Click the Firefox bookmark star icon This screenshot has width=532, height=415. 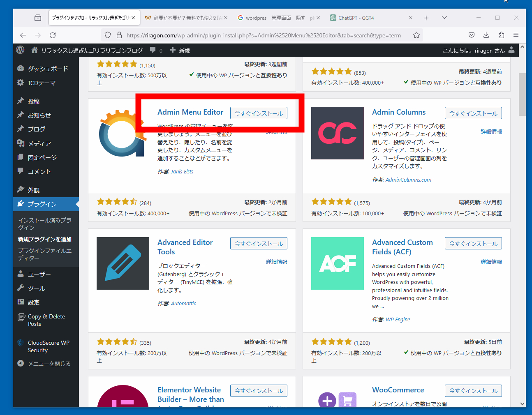coord(416,35)
